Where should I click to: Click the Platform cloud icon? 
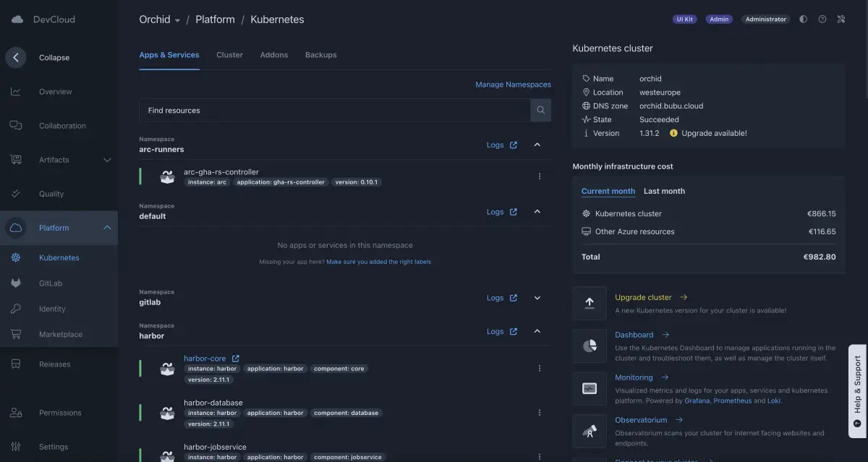(16, 228)
